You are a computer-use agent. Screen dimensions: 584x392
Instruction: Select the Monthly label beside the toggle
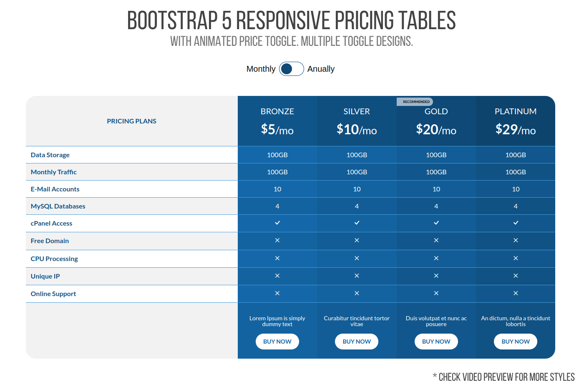click(x=261, y=69)
